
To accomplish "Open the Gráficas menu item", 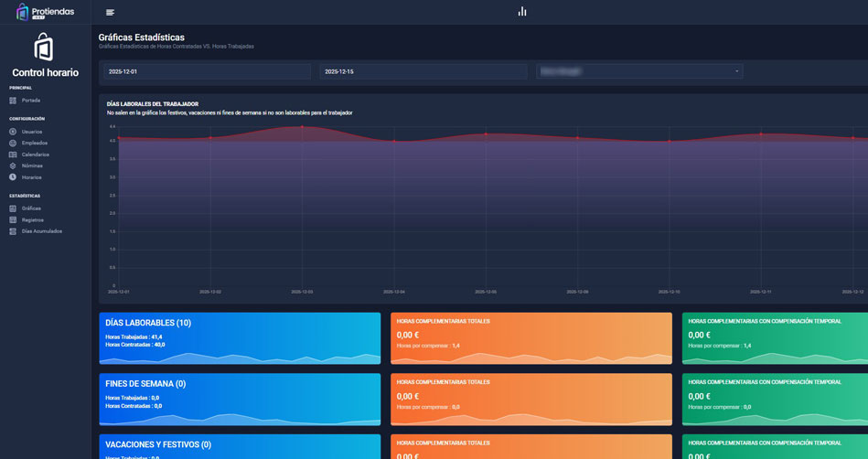I will coord(31,208).
